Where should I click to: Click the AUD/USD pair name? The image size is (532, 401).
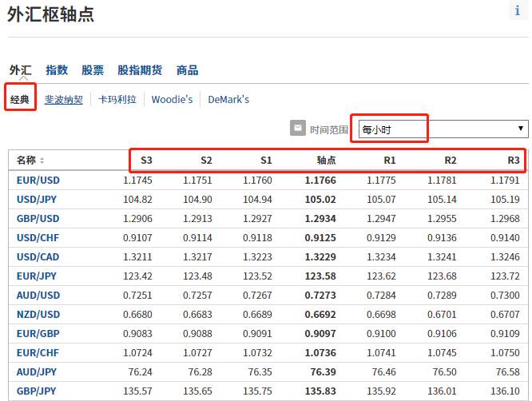click(38, 295)
